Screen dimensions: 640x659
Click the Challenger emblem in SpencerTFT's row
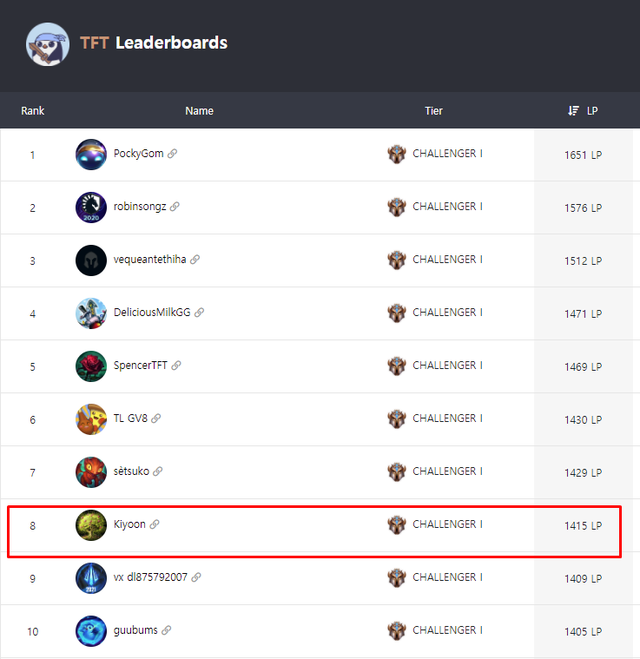coord(397,366)
